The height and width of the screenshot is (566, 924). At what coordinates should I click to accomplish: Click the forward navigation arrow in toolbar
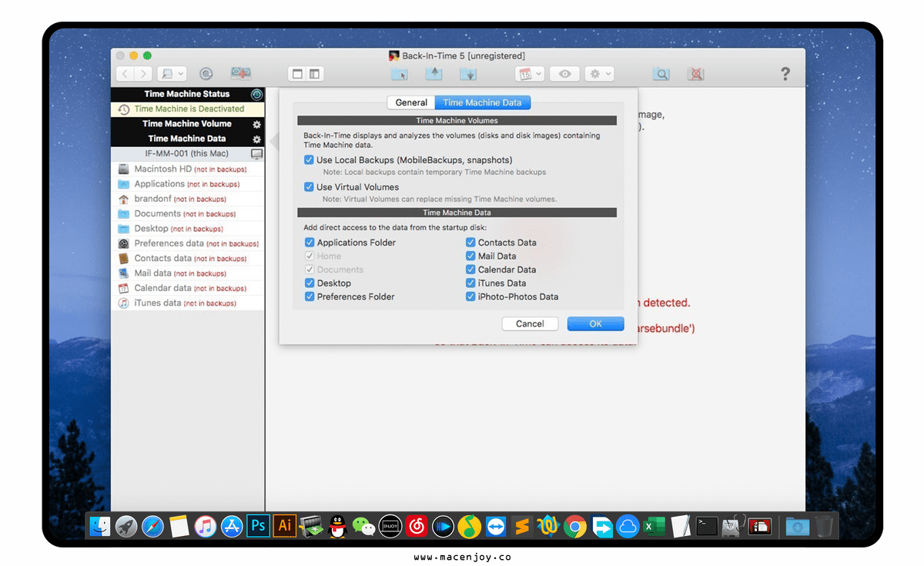click(x=143, y=74)
